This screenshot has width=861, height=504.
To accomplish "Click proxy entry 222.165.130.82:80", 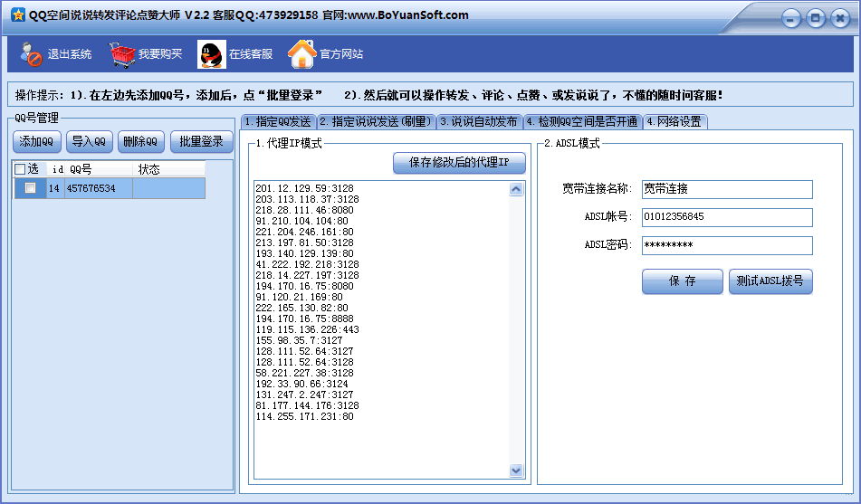I will 301,308.
